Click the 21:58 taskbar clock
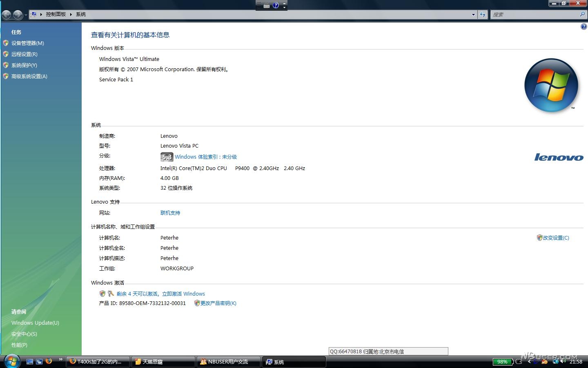The height and width of the screenshot is (368, 588). click(x=576, y=362)
